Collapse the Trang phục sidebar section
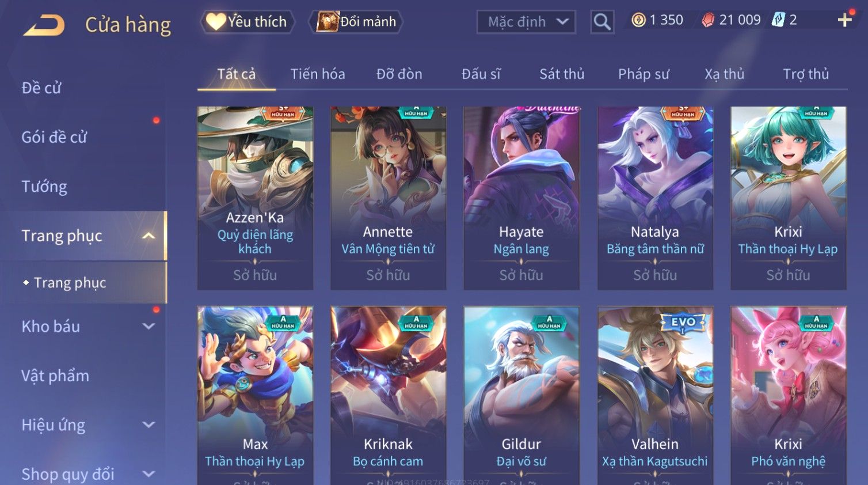Image resolution: width=868 pixels, height=485 pixels. coord(149,236)
